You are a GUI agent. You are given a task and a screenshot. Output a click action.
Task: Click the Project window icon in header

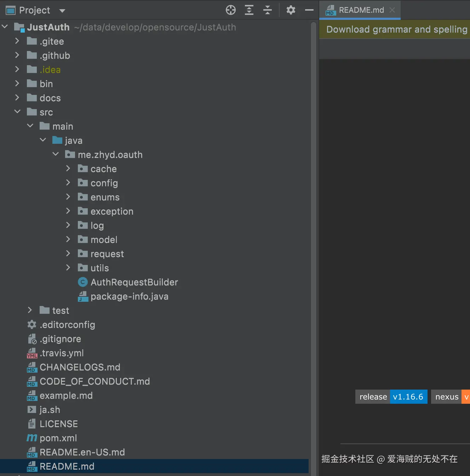11,10
